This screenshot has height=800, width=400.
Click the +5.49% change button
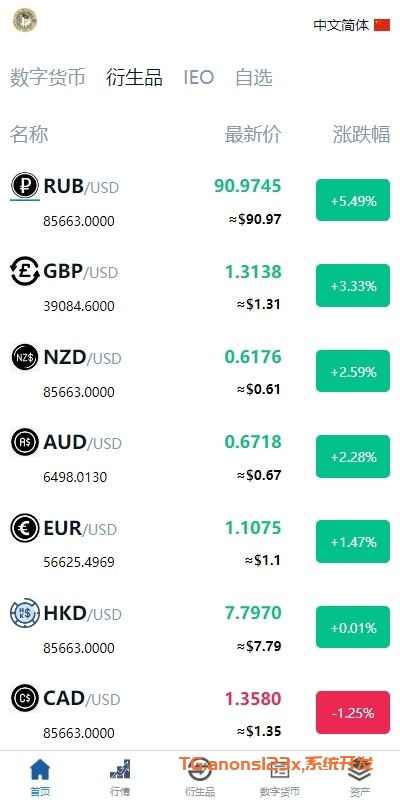point(353,201)
